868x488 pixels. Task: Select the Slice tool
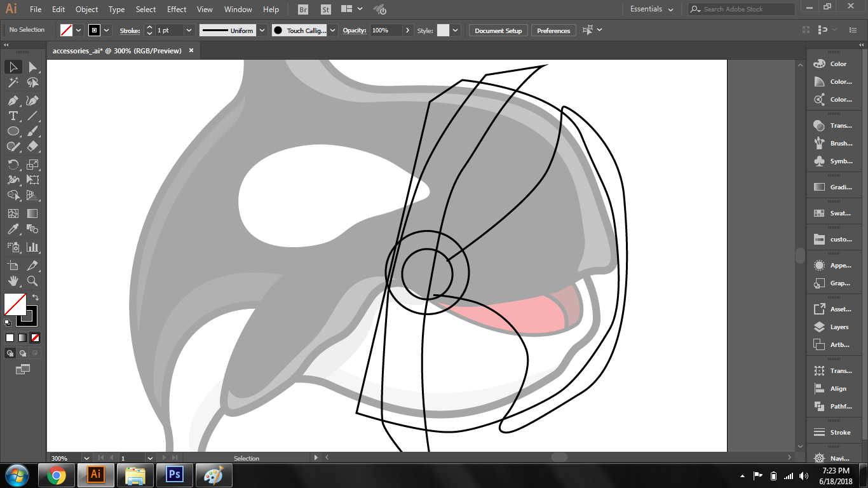click(x=32, y=266)
